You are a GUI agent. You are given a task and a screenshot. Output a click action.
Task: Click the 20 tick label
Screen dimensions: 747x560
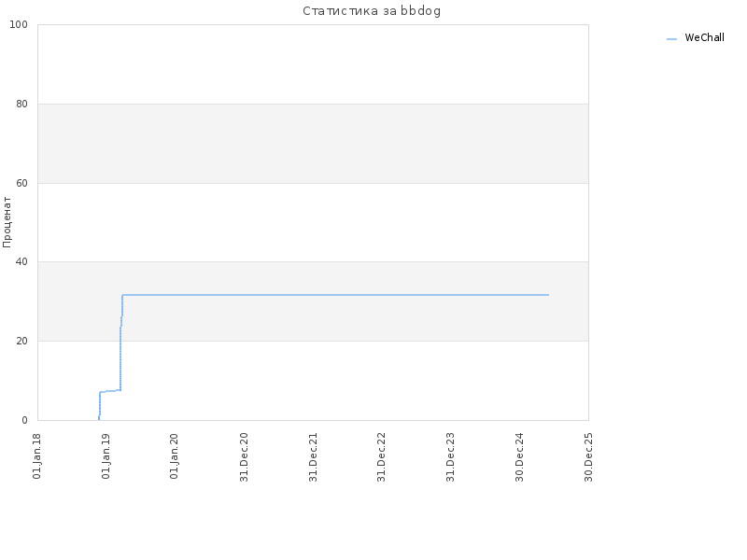tap(21, 341)
